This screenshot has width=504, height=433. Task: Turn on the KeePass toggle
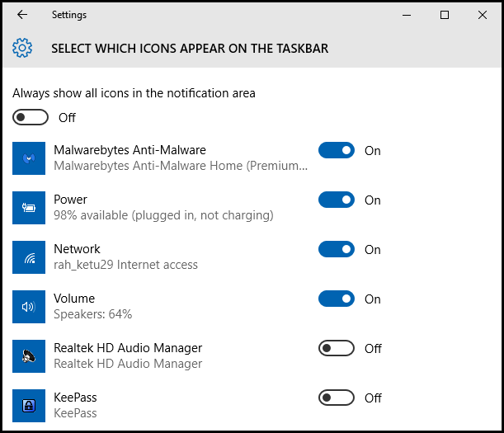(x=337, y=398)
